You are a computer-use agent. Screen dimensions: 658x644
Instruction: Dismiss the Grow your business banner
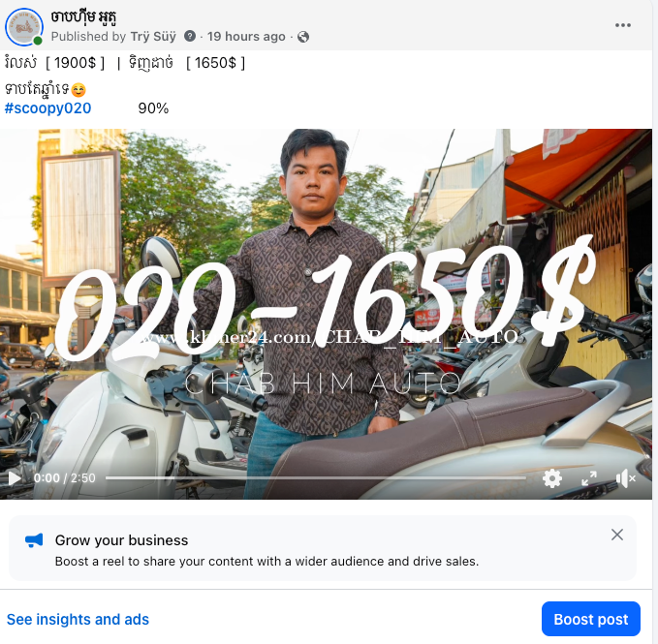point(617,535)
